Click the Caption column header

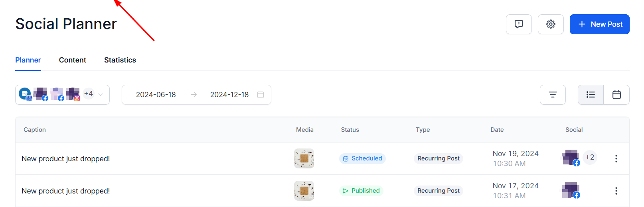pyautogui.click(x=35, y=130)
